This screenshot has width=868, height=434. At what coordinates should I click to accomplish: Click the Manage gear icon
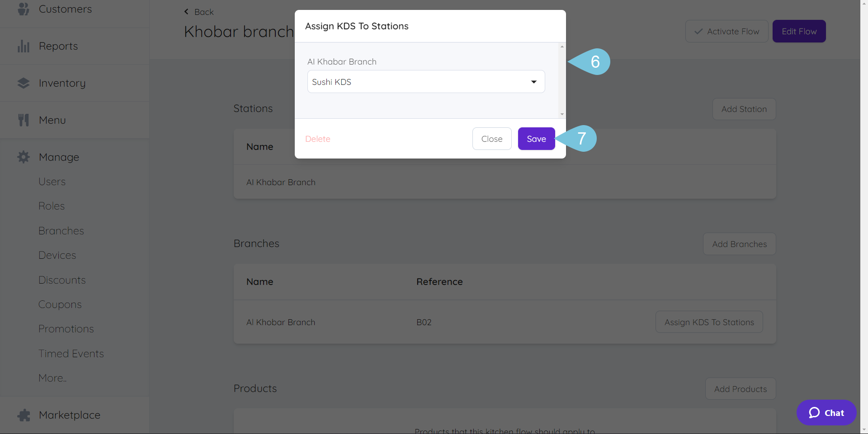click(24, 157)
